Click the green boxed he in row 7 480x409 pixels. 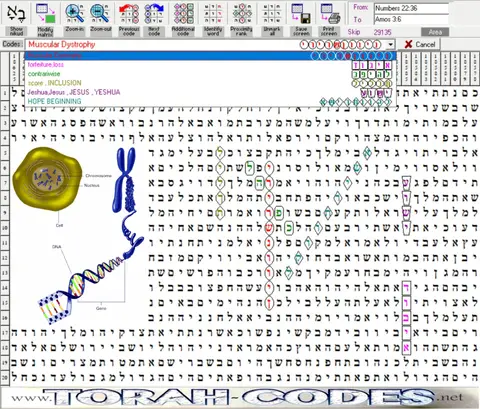coord(259,183)
